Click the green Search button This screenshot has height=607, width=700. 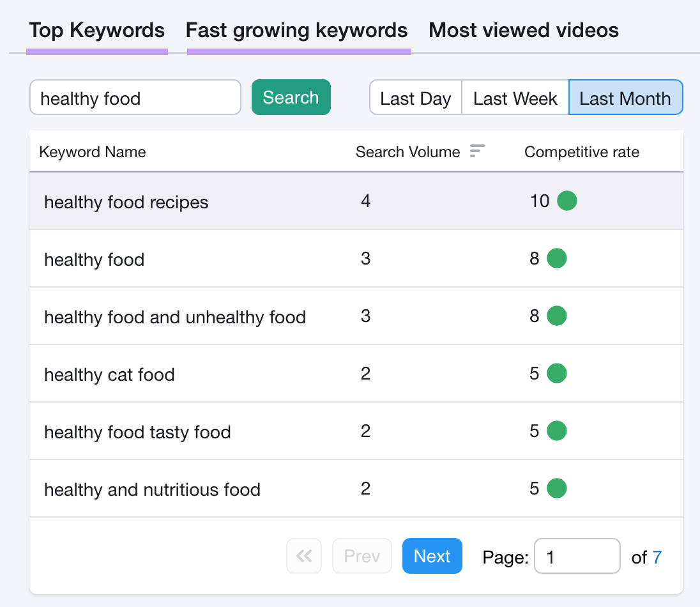pos(291,97)
